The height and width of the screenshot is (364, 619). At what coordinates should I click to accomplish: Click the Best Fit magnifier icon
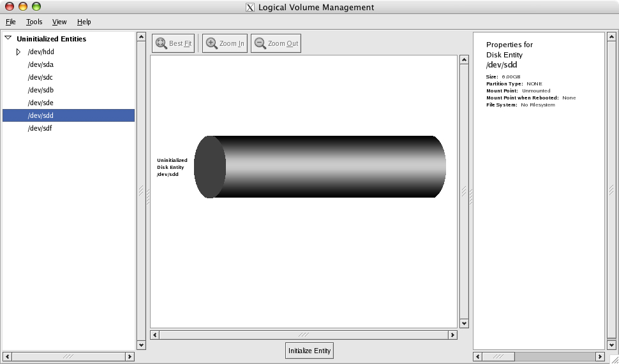(x=161, y=43)
